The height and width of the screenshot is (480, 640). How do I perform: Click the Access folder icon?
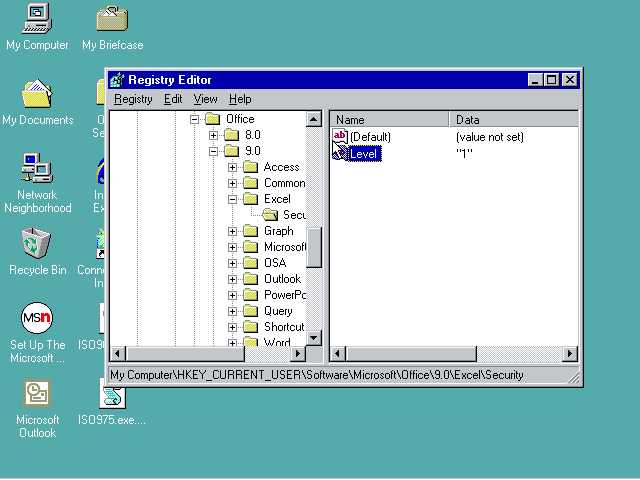251,167
